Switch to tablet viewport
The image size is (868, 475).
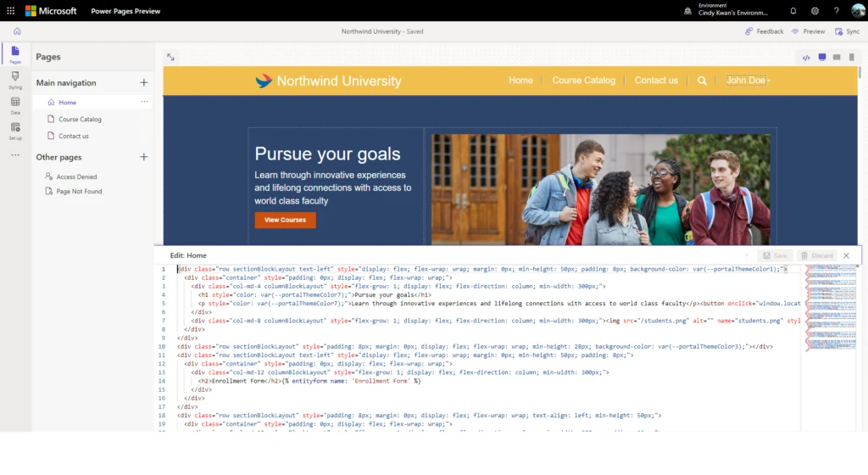[x=837, y=57]
